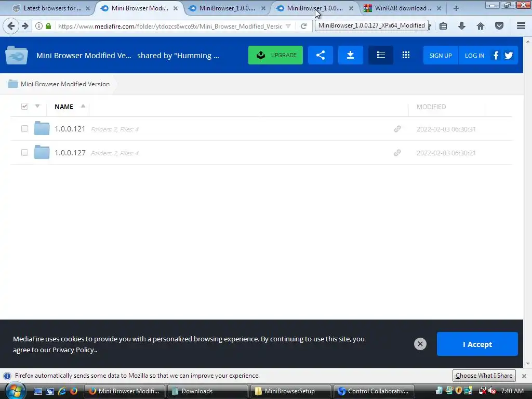Launch Firefox from quick launch
This screenshot has width=532, height=399.
coord(74,391)
